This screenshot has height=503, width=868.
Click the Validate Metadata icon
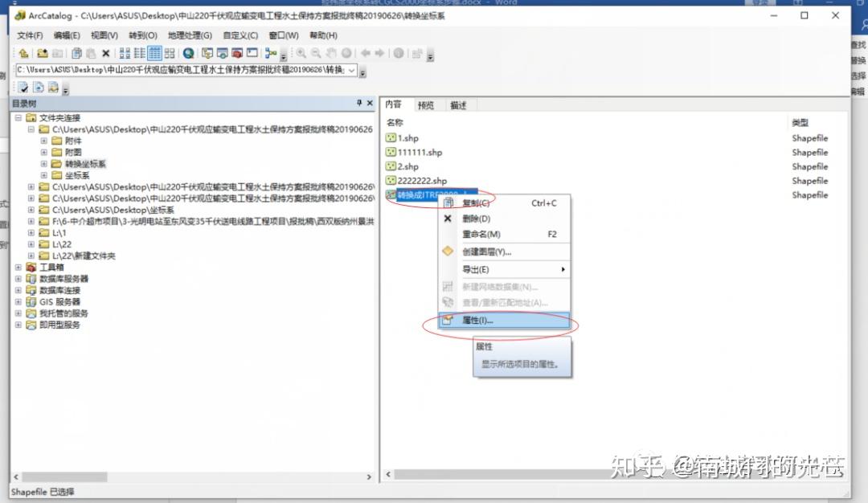pyautogui.click(x=23, y=88)
